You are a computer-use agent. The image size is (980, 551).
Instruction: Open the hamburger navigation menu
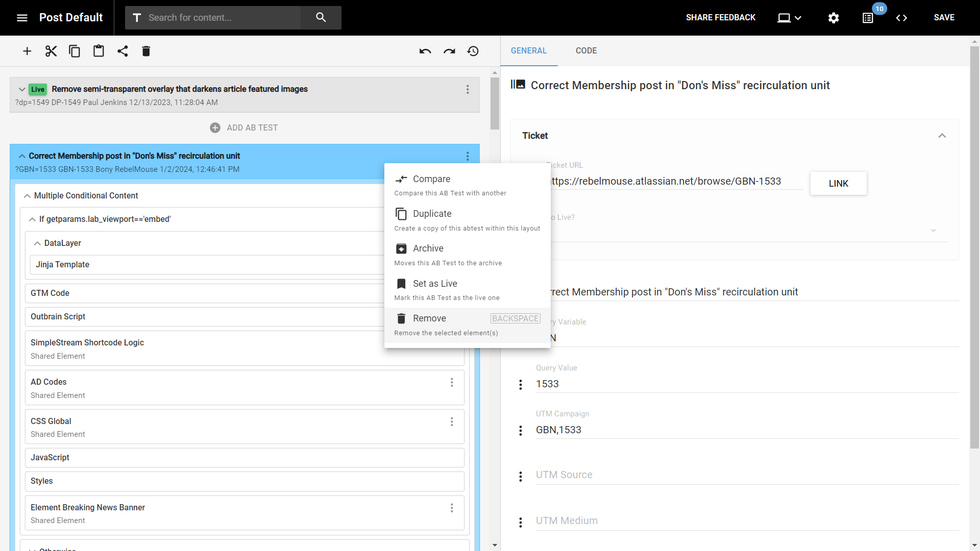[22, 18]
